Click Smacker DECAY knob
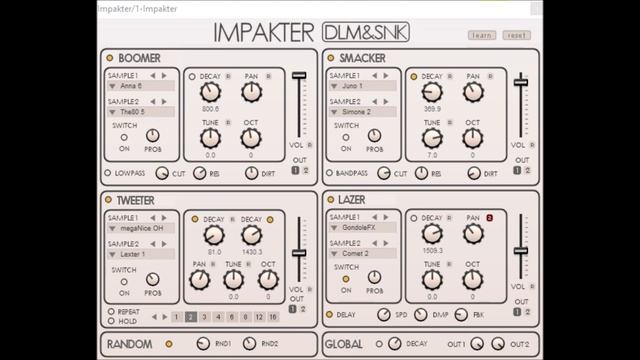This screenshot has width=640, height=360. [432, 92]
